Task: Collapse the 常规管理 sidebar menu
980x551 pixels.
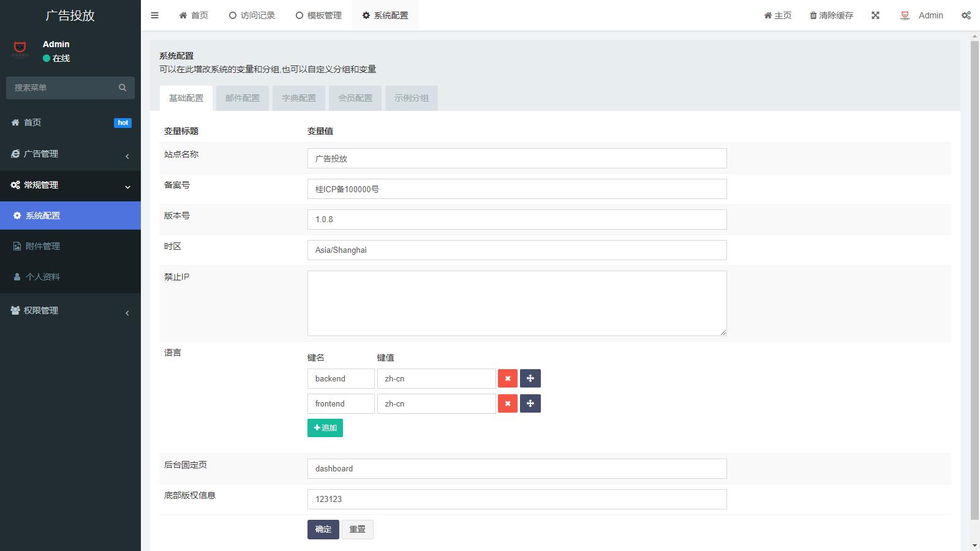Action: tap(70, 185)
